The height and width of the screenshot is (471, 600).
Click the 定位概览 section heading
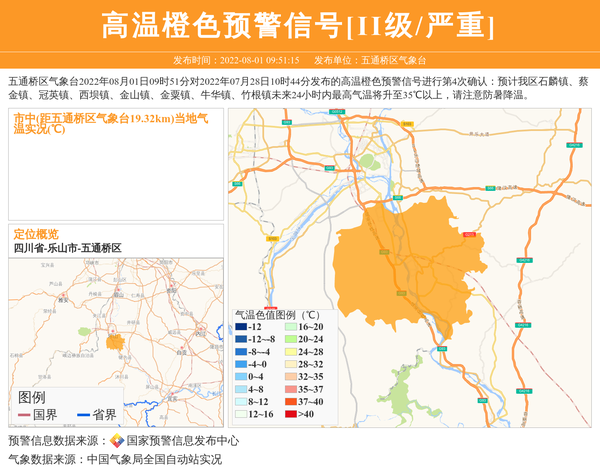coord(36,233)
